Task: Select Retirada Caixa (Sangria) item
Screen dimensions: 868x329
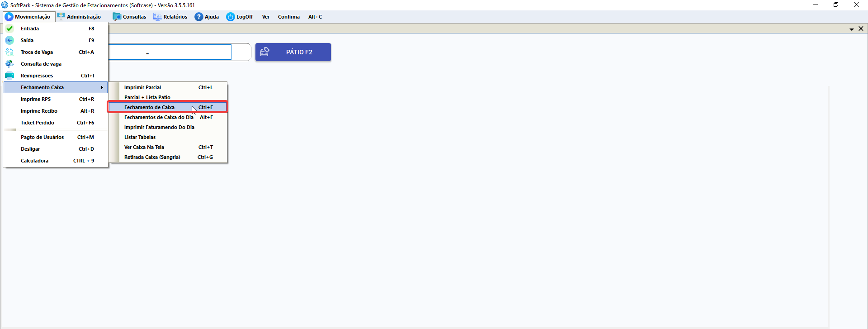Action: 168,157
